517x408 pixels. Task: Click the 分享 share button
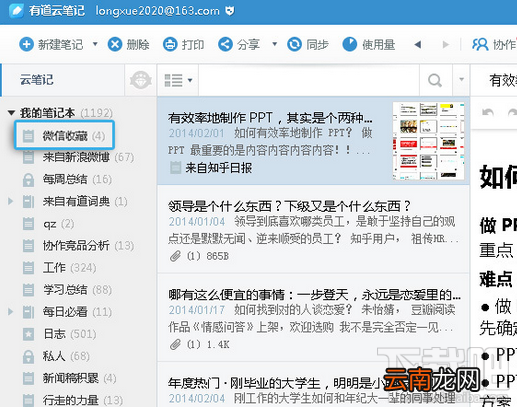pos(239,44)
